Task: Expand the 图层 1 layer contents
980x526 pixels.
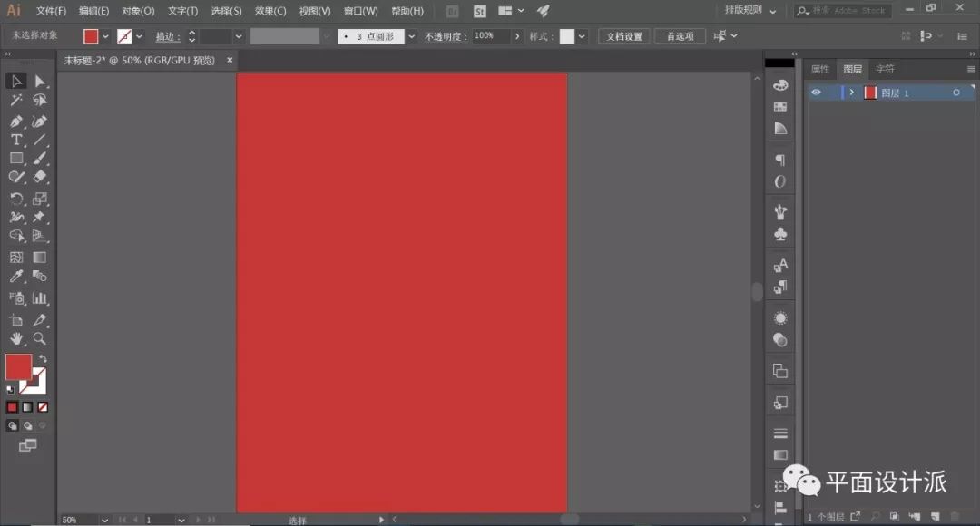Action: click(851, 93)
